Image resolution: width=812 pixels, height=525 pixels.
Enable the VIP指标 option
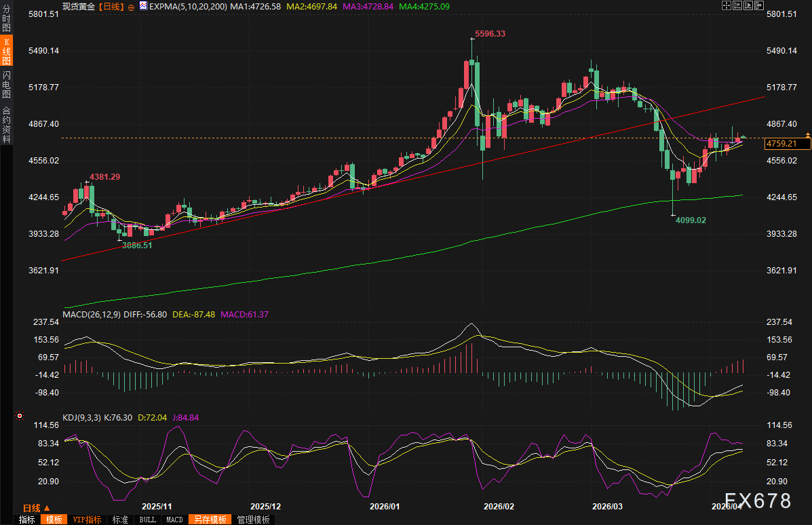88,520
